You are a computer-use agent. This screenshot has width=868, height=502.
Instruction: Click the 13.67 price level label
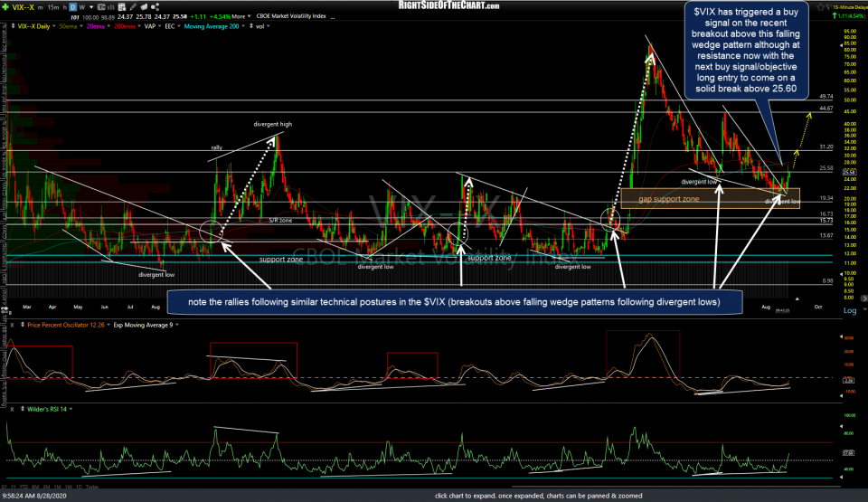point(826,235)
